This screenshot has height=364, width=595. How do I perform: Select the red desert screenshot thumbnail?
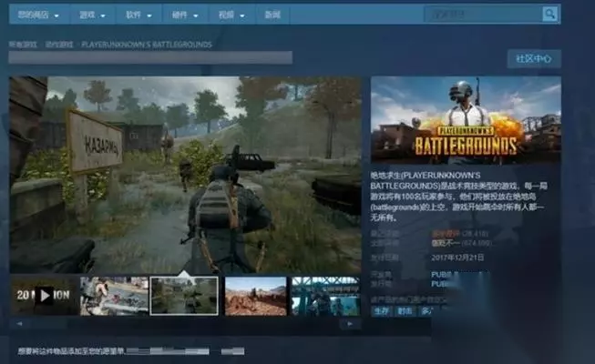click(x=256, y=296)
